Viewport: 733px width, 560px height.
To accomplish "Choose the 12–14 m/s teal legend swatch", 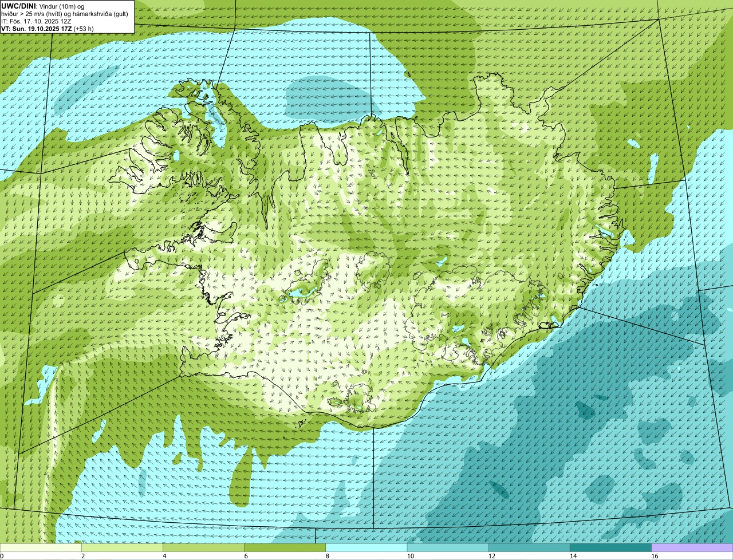I will point(529,547).
